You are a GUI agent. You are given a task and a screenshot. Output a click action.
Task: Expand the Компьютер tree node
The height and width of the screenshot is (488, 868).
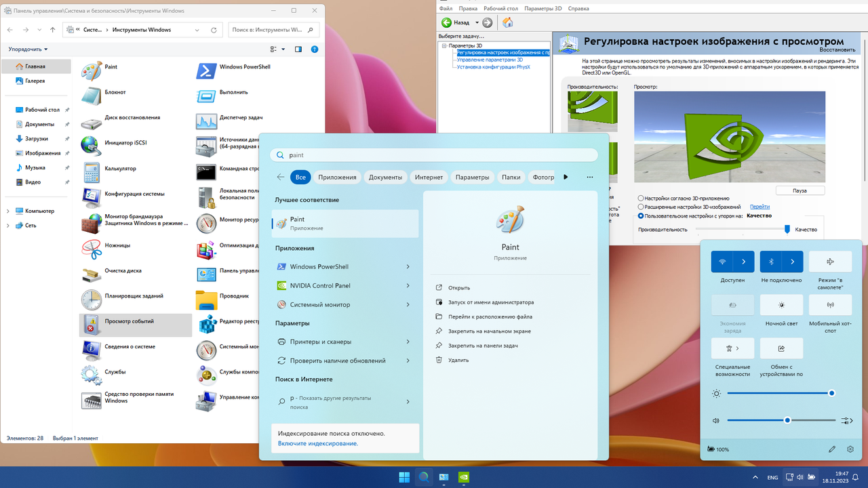click(8, 211)
